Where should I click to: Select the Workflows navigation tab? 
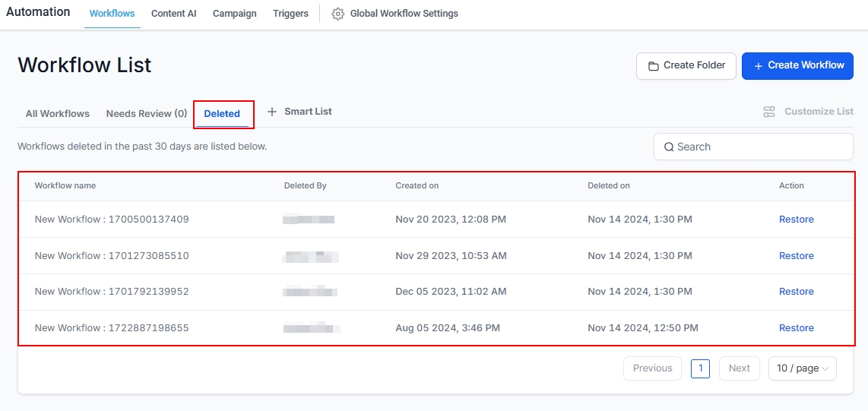(x=112, y=14)
